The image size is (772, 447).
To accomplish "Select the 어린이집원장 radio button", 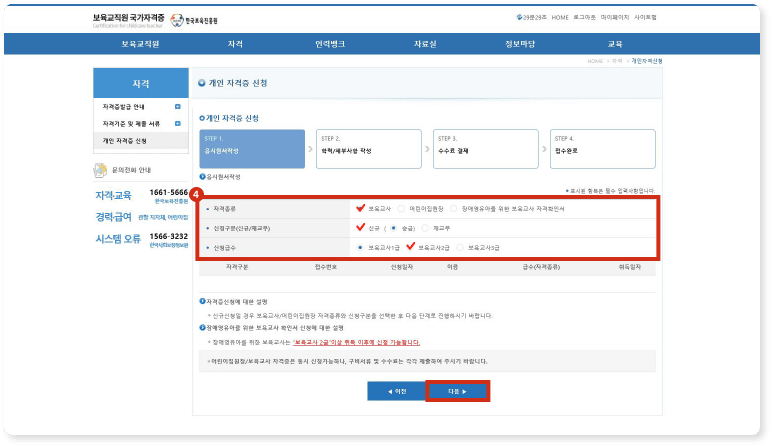I will [x=401, y=209].
